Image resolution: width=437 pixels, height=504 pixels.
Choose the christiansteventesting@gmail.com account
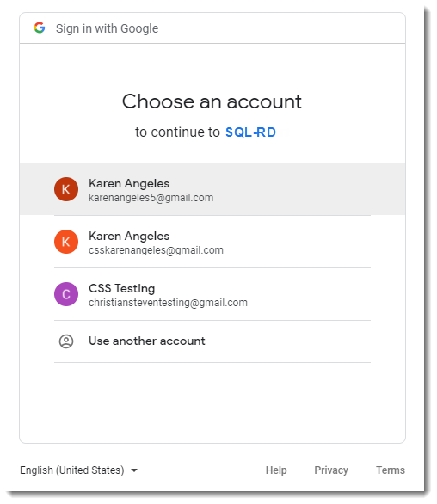click(x=212, y=294)
